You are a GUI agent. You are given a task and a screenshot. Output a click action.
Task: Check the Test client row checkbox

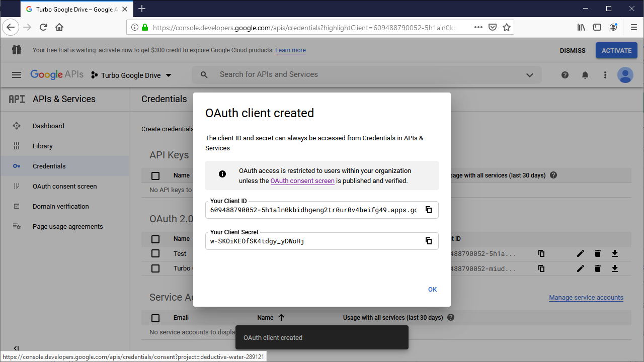(x=155, y=253)
